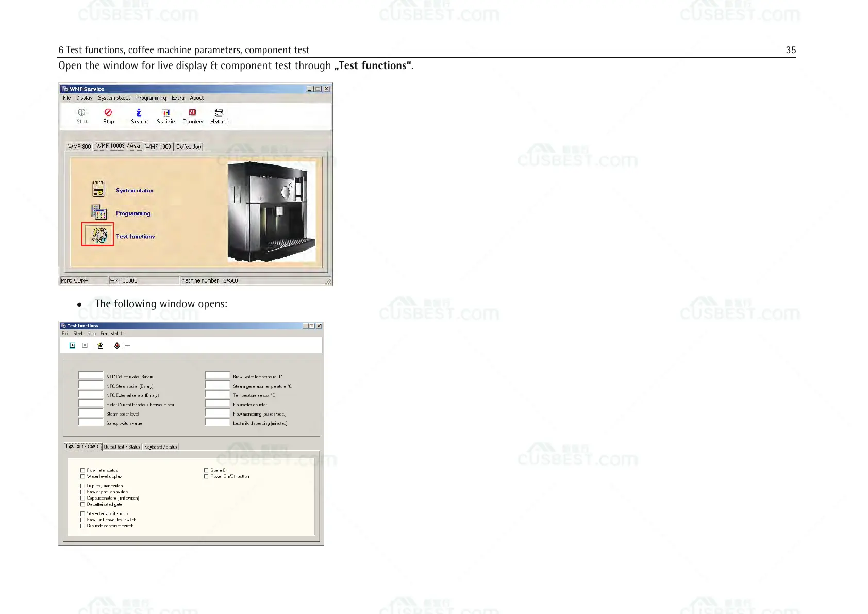868x614 pixels.
Task: Tick the Cappuccinatore (limit switch) checkbox
Action: click(82, 498)
